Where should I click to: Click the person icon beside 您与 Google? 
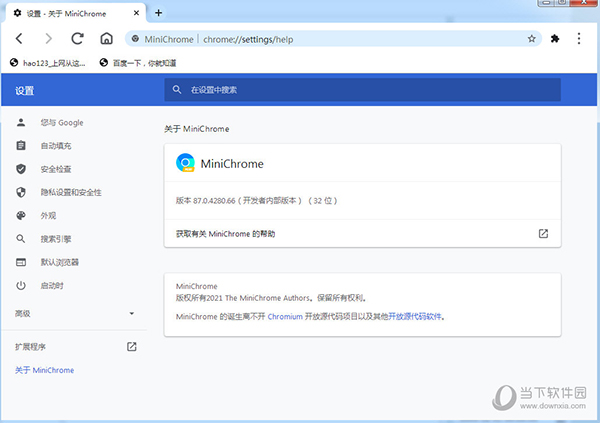coord(21,122)
